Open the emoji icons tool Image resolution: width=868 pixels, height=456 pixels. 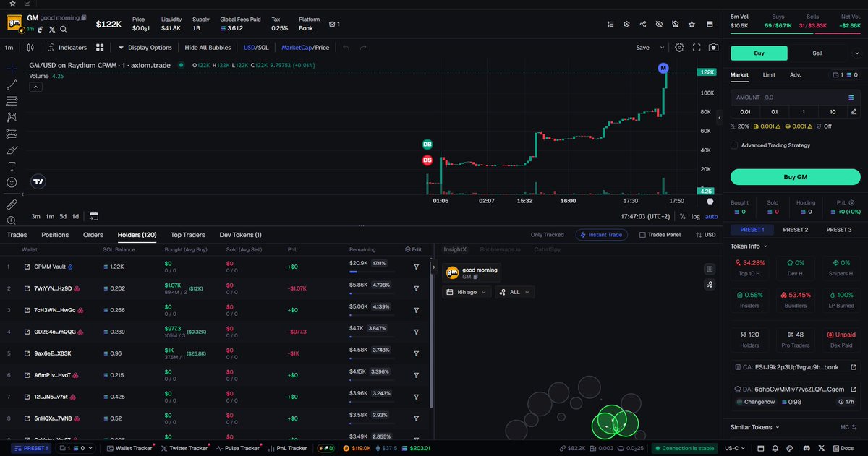[12, 182]
